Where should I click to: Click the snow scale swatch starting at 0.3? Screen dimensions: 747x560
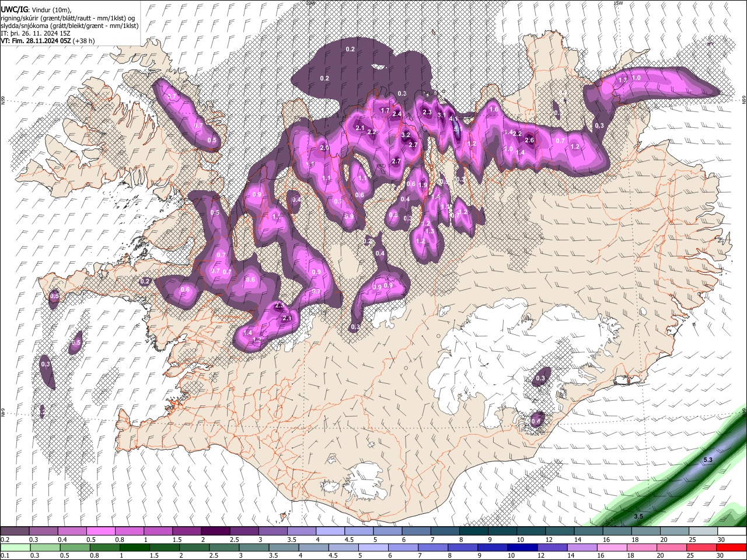pyautogui.click(x=43, y=531)
